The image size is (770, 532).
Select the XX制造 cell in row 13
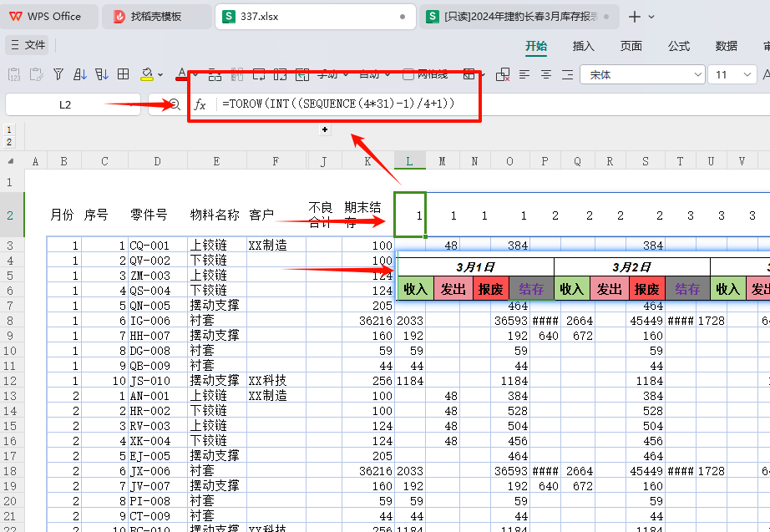click(276, 395)
